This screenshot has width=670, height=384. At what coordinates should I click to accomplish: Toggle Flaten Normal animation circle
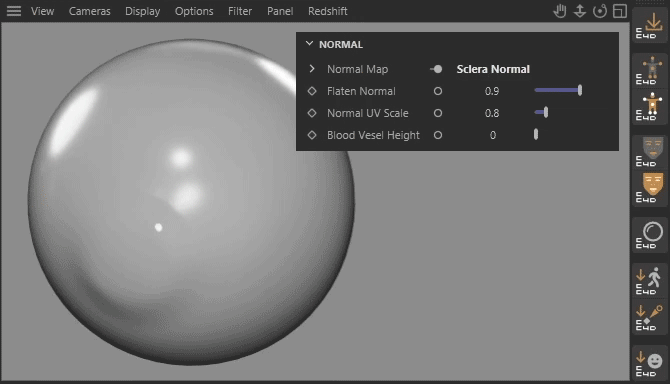438,91
